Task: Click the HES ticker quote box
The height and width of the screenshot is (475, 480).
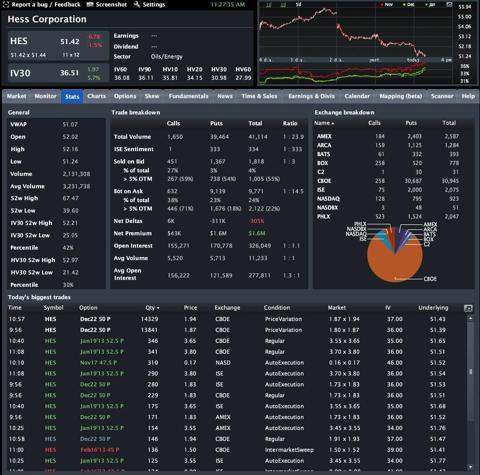Action: [58, 46]
